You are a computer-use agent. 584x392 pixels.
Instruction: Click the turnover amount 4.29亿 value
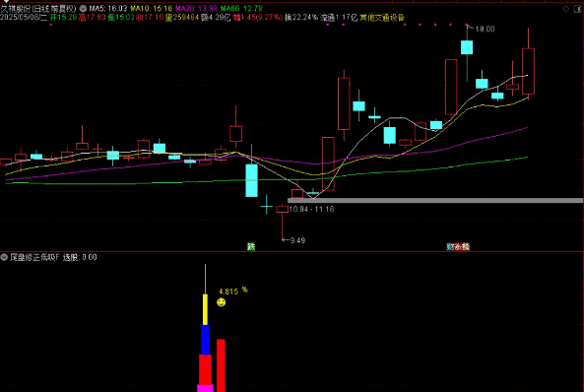pyautogui.click(x=216, y=18)
